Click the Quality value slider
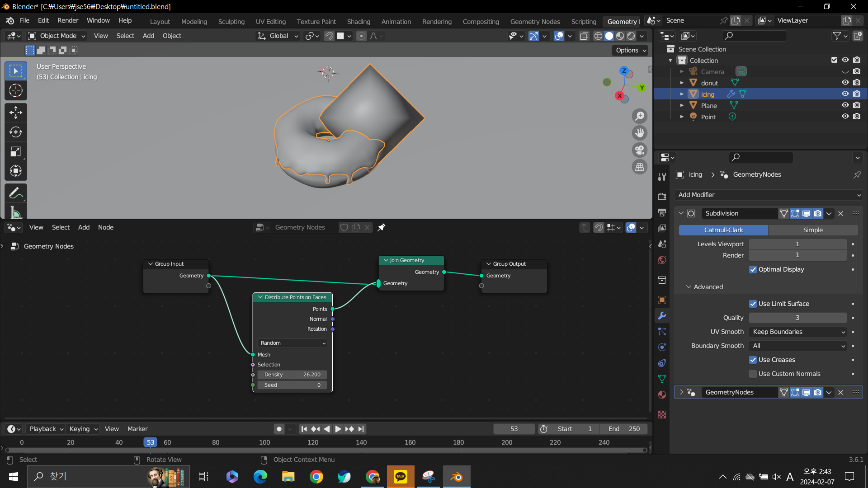This screenshot has width=868, height=488. (798, 318)
